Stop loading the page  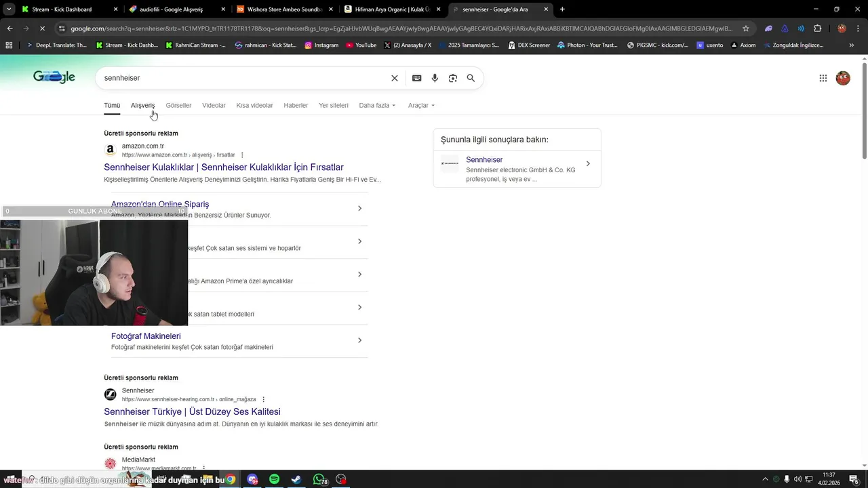point(42,28)
